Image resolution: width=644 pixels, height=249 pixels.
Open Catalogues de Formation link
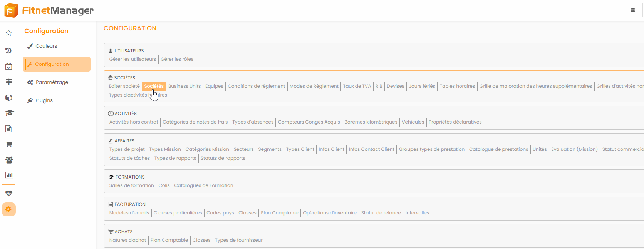(x=203, y=185)
